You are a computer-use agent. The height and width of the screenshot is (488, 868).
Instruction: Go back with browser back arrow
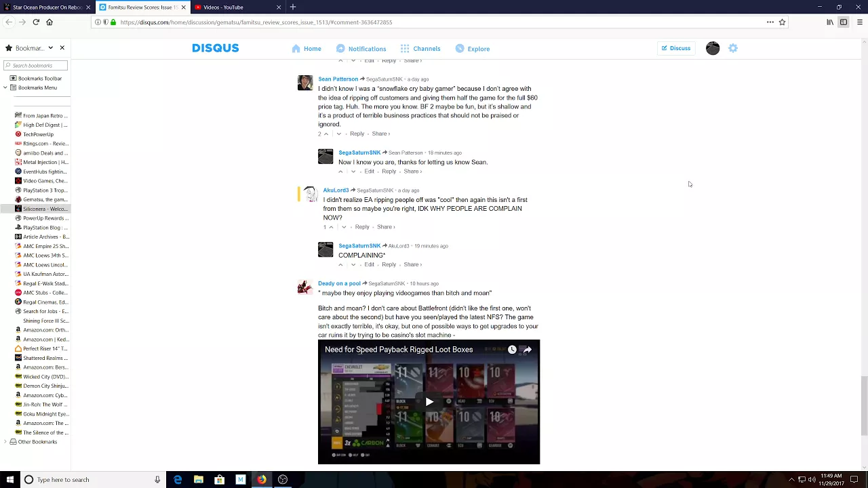click(x=8, y=22)
